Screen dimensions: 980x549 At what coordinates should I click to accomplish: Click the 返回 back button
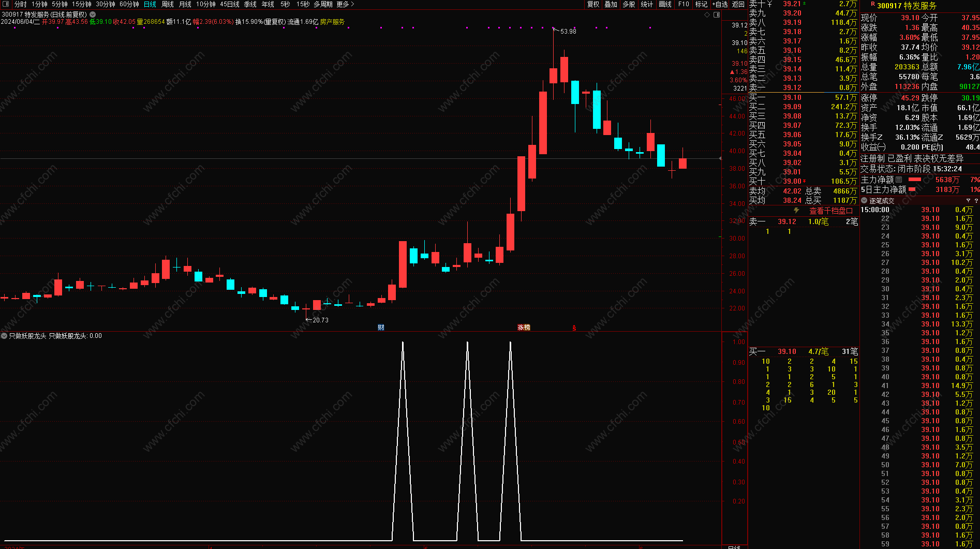pos(738,4)
